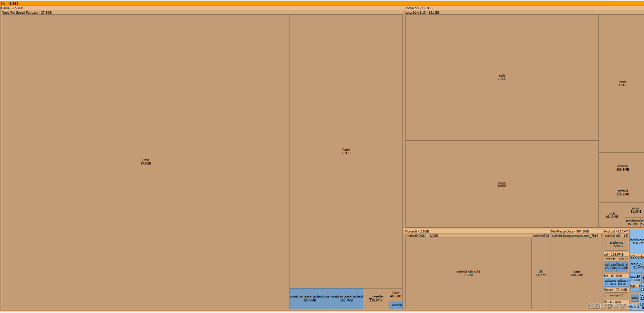The width and height of the screenshot is (644, 313).
Task: Select the Android - 137.4MB header
Action: [616, 231]
